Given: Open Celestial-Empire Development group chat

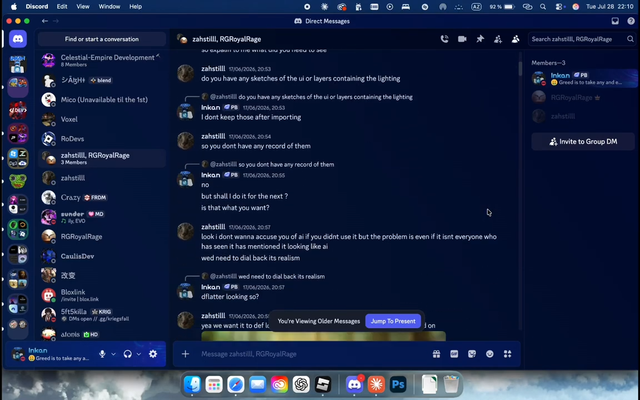Looking at the screenshot, I should click(x=102, y=60).
